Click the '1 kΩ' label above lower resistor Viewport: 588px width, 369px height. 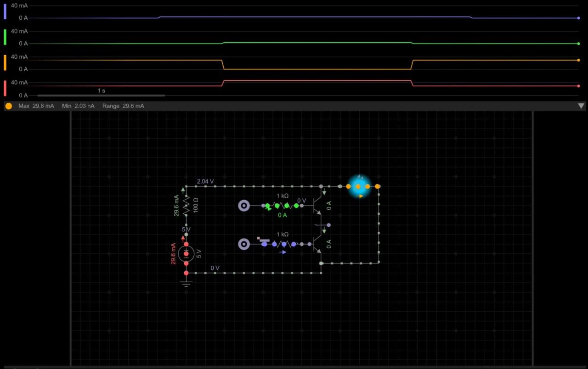[283, 235]
